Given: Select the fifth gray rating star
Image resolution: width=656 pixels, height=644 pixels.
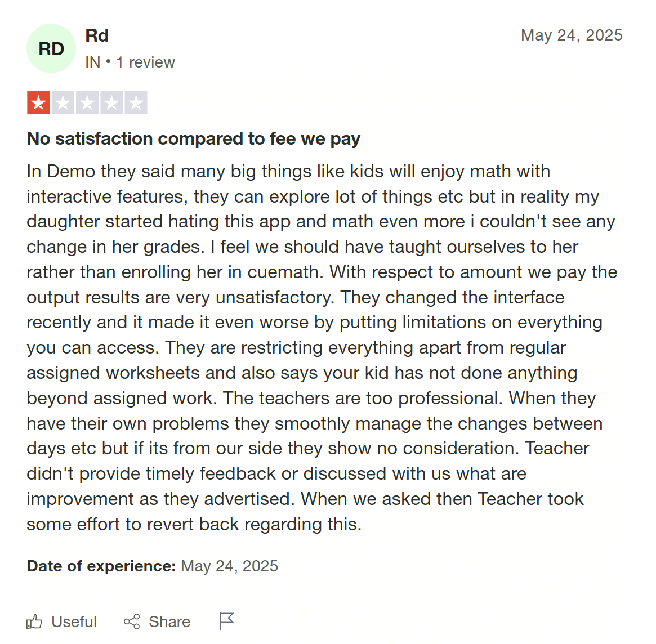Looking at the screenshot, I should 136,102.
